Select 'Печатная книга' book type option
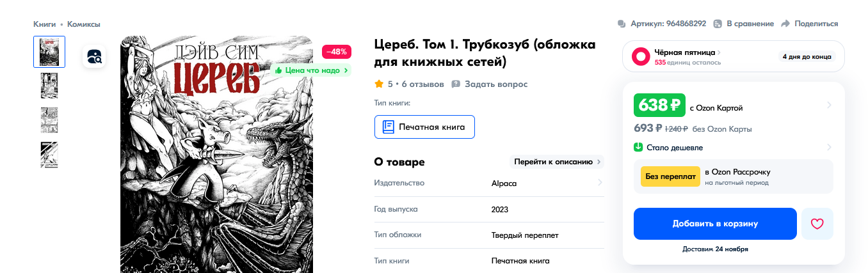868x273 pixels. click(424, 127)
